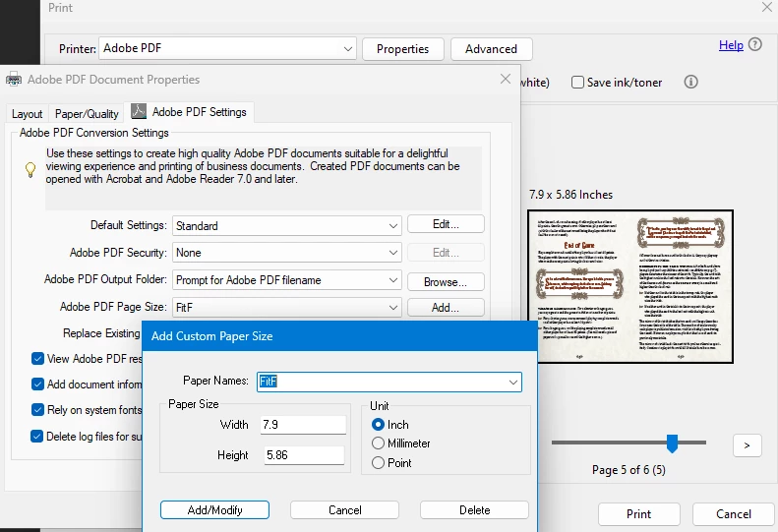Click the Acrobat icon on Adobe PDF Settings tab
Viewport: 778px width, 532px height.
click(139, 111)
